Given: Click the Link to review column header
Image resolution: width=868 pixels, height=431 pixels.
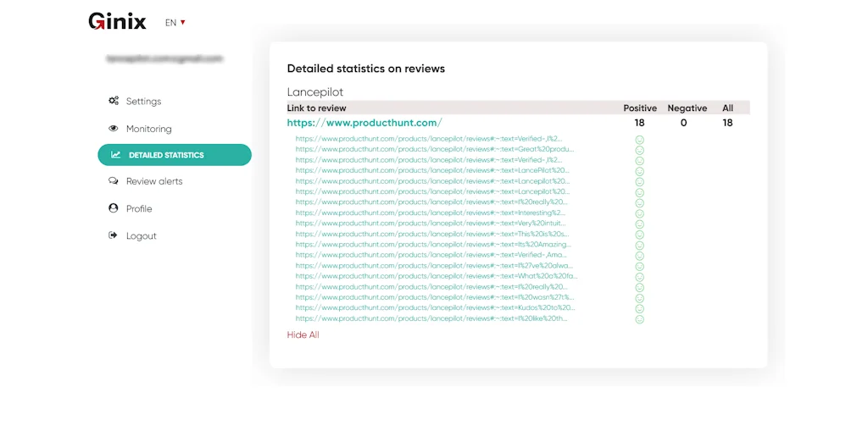Looking at the screenshot, I should [317, 108].
